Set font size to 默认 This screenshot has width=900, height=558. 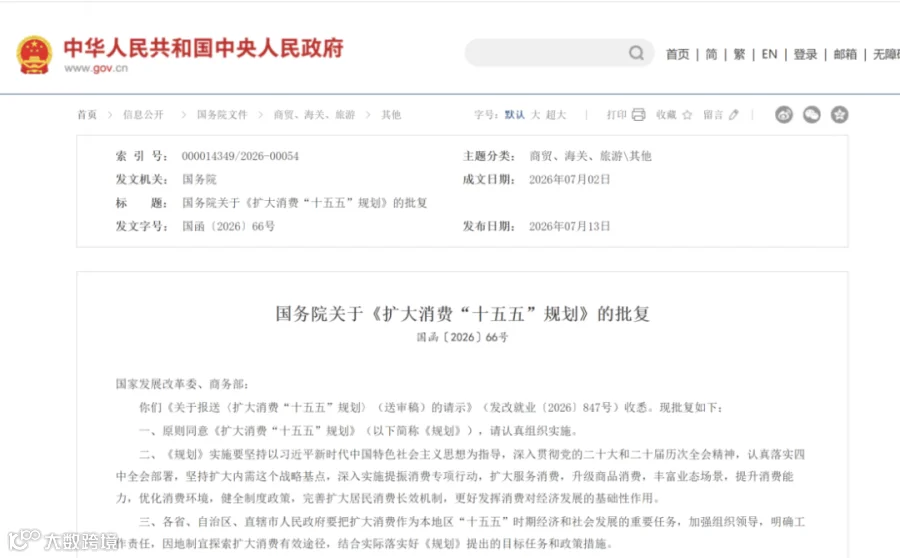tap(515, 115)
